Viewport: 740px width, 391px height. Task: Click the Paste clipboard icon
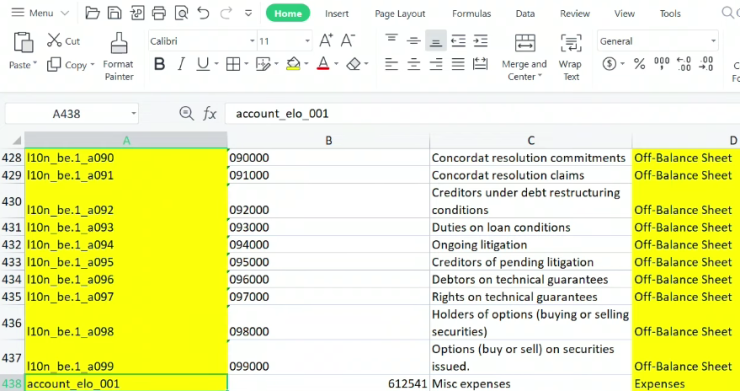[23, 42]
